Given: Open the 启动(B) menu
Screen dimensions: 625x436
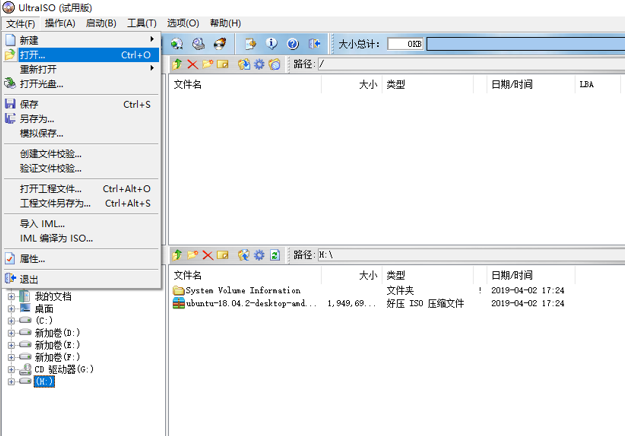Looking at the screenshot, I should pyautogui.click(x=101, y=24).
